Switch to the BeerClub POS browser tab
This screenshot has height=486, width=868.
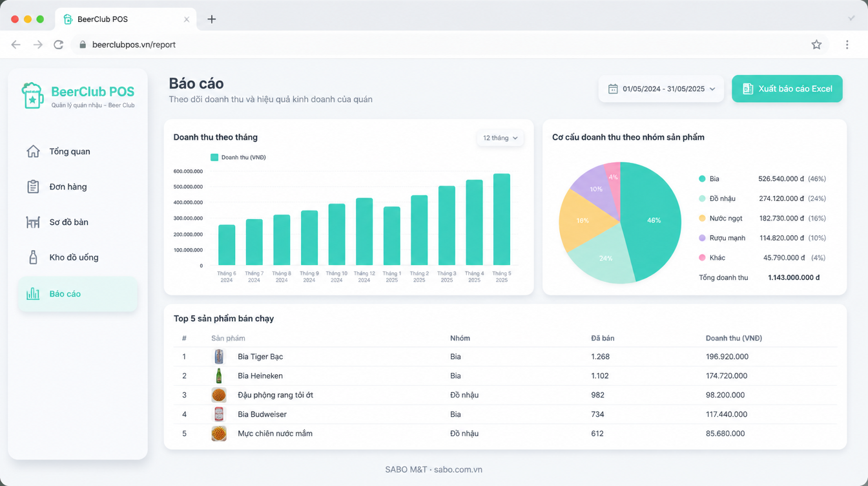click(126, 19)
